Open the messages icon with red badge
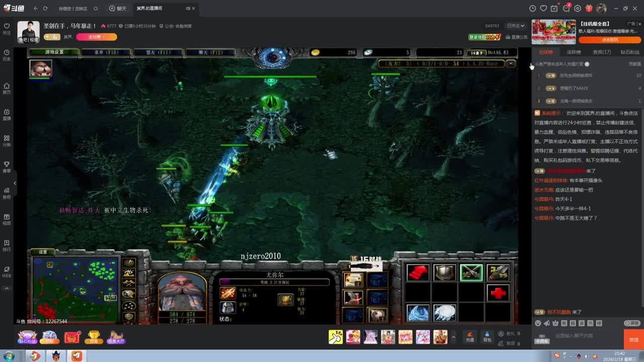 (x=566, y=9)
